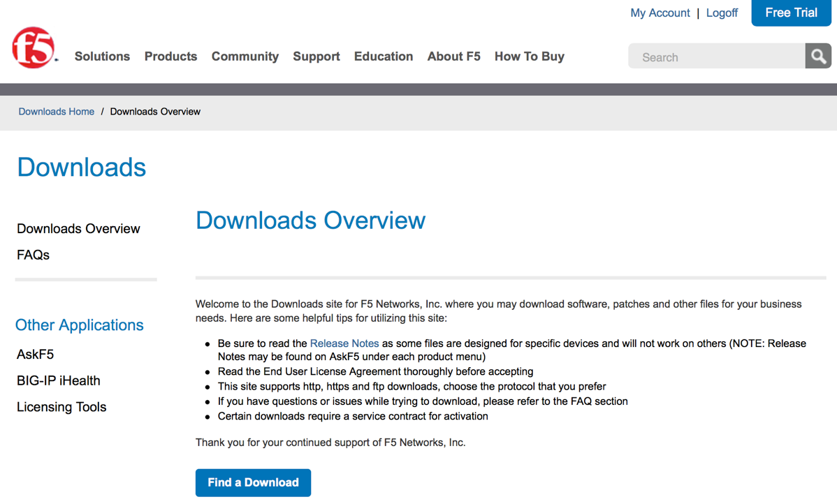Open the Community menu

[245, 57]
